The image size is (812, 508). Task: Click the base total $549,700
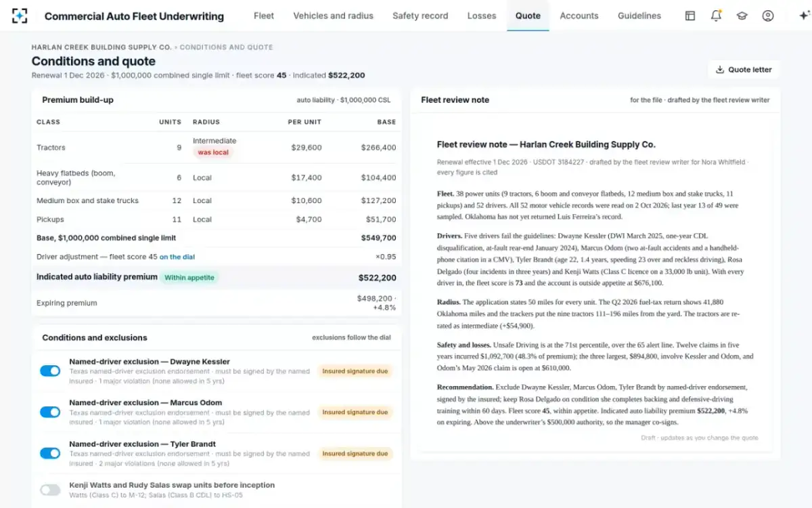(x=379, y=238)
